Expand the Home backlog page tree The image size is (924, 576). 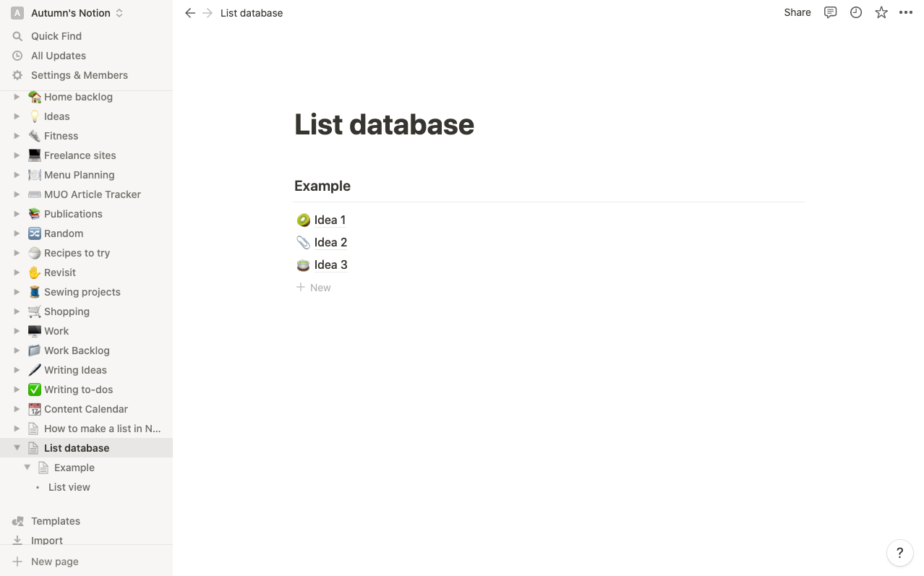tap(17, 97)
